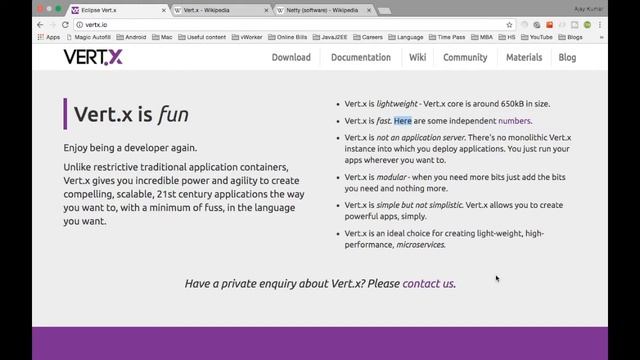640x360 pixels.
Task: Open the HS bookmarks folder
Action: [x=507, y=37]
